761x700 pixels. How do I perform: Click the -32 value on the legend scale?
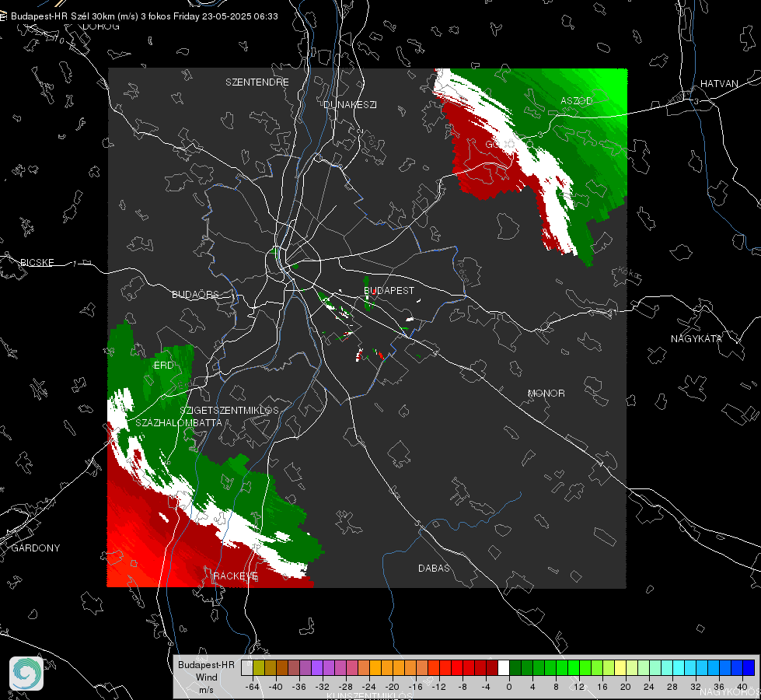[x=323, y=687]
